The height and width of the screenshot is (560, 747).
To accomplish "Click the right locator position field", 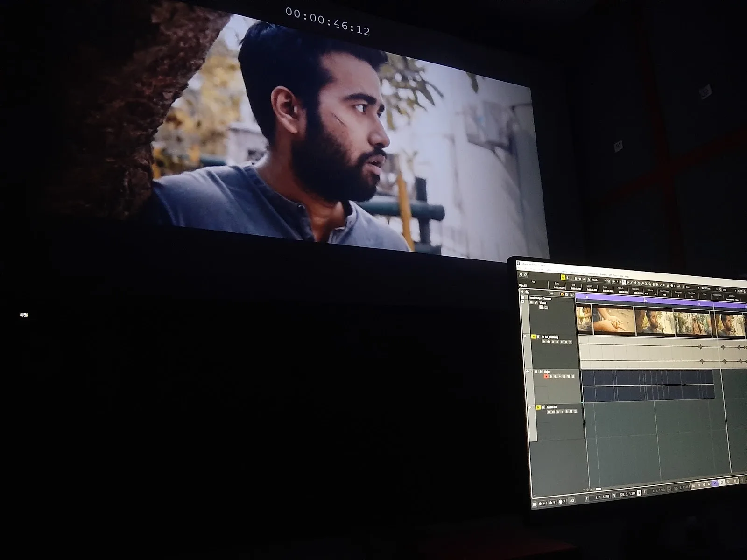I will tap(627, 494).
